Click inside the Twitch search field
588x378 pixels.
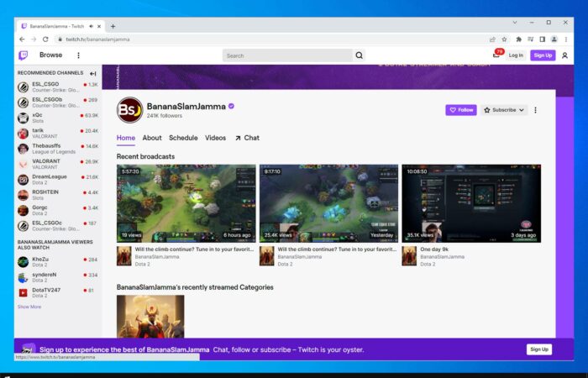click(x=287, y=55)
